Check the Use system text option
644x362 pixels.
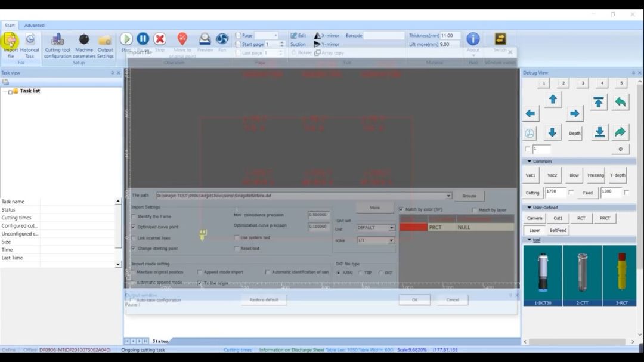236,237
